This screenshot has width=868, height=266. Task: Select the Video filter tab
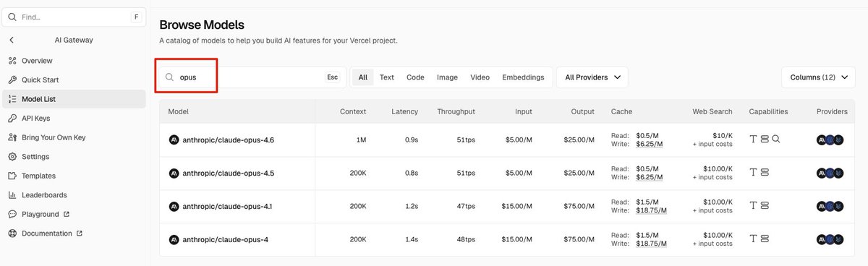(480, 77)
